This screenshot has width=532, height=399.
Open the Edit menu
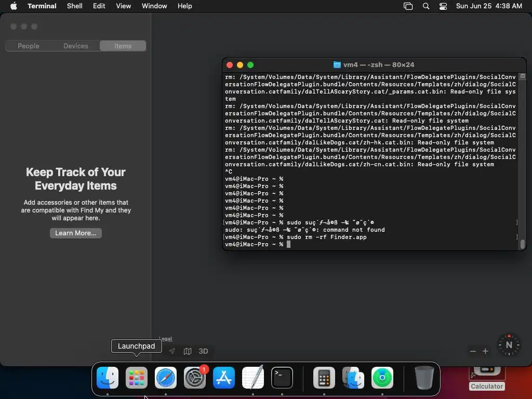click(x=99, y=6)
